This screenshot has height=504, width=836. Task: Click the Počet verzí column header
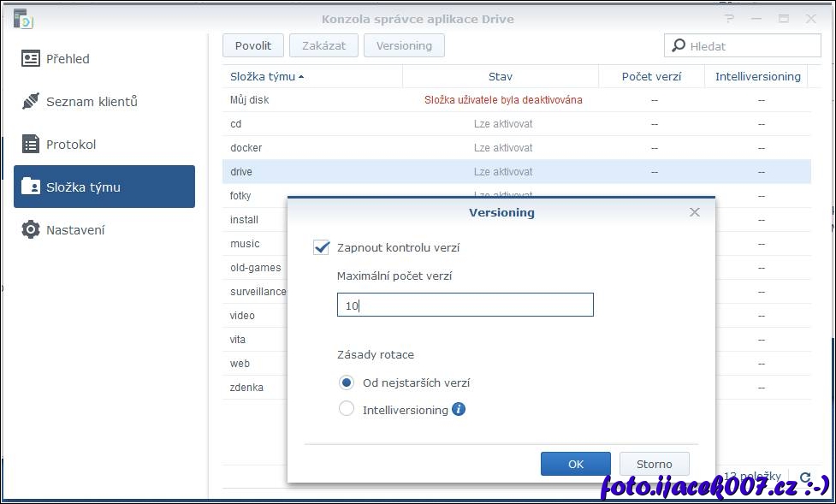click(x=652, y=76)
